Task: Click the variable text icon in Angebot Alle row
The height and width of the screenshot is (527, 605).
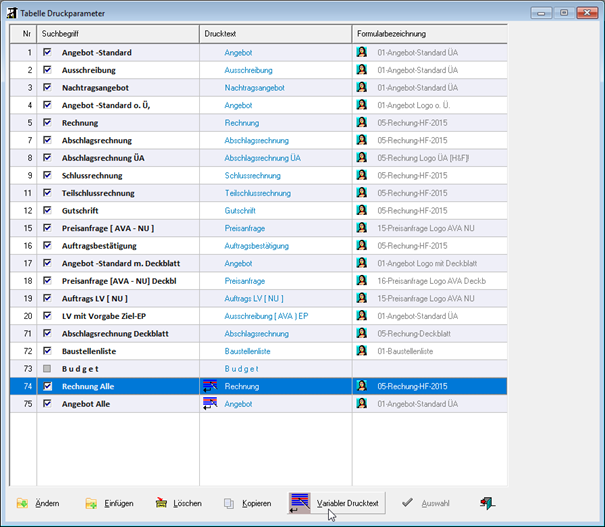Action: click(x=211, y=404)
